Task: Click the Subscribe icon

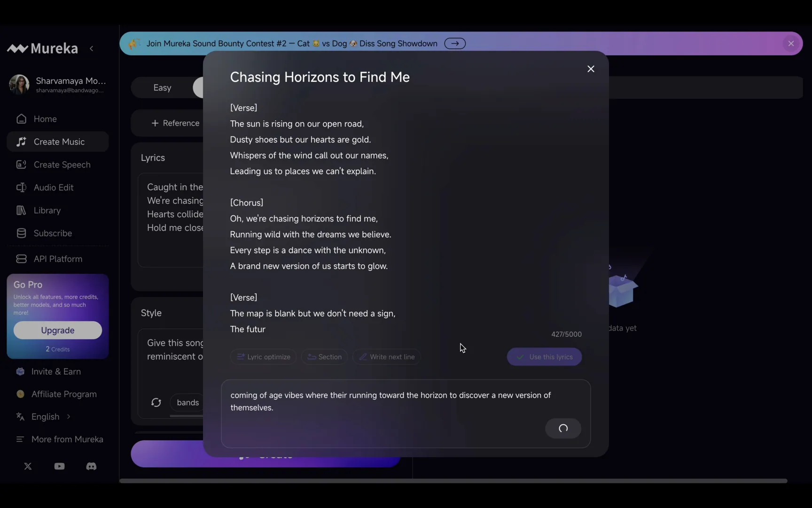Action: click(21, 233)
